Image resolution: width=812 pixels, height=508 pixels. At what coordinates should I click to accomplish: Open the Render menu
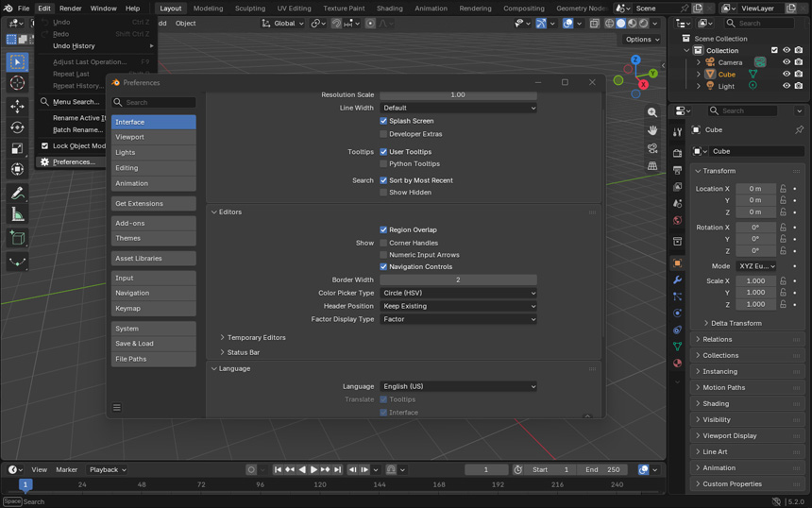pos(71,8)
